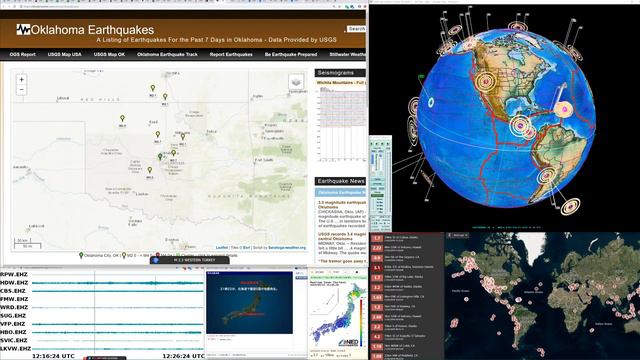Click the SVIC.EHZ seismograph station label
Screen dimensions: 640x360
point(14,340)
